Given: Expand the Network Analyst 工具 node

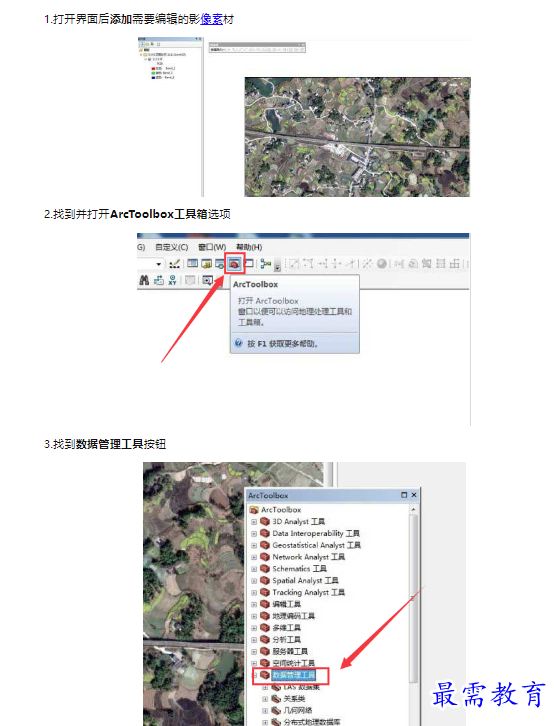Looking at the screenshot, I should click(x=254, y=557).
